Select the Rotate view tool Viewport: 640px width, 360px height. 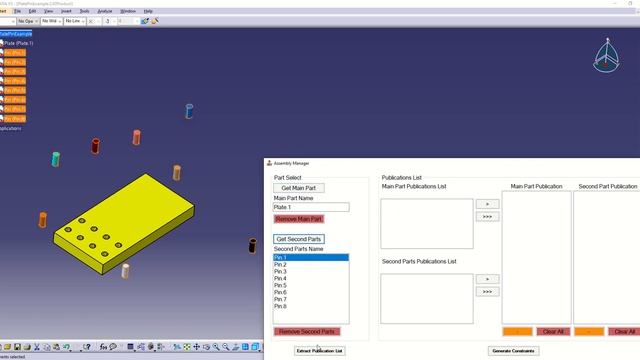point(207,347)
